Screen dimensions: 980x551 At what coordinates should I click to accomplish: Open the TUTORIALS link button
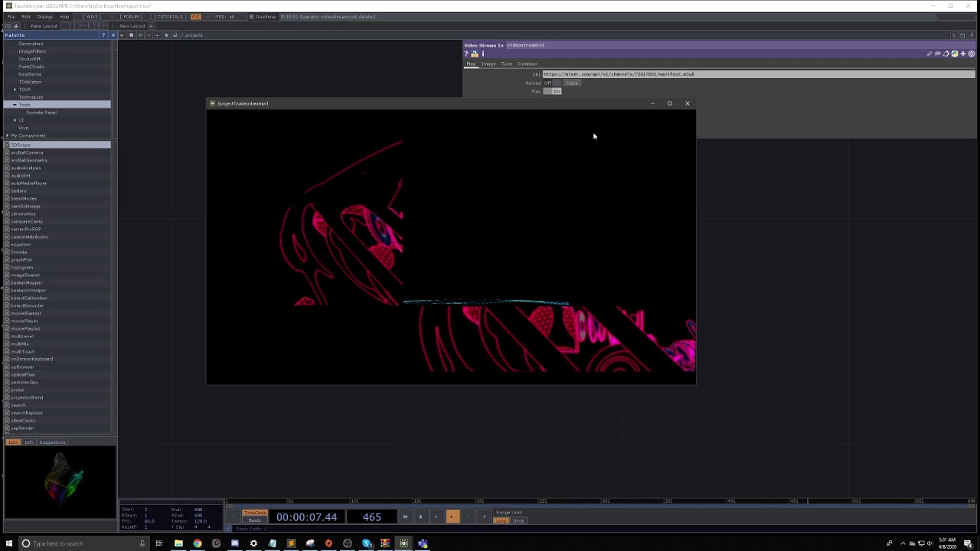point(170,17)
